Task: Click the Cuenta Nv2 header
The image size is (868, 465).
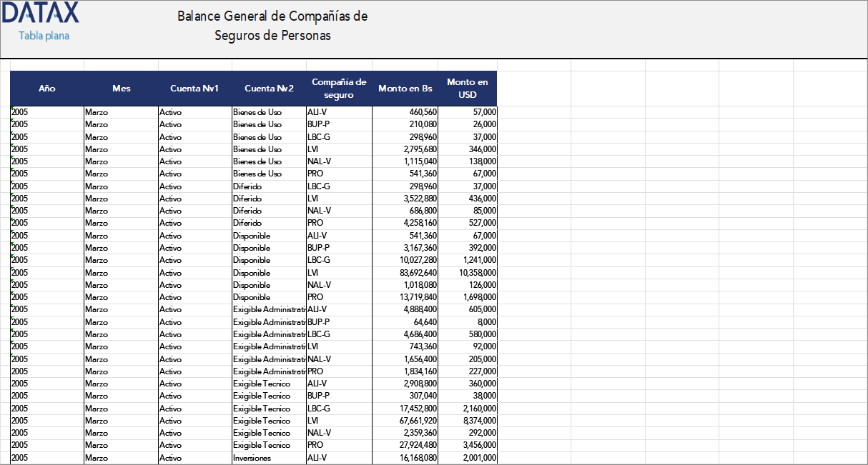Action: pyautogui.click(x=269, y=88)
